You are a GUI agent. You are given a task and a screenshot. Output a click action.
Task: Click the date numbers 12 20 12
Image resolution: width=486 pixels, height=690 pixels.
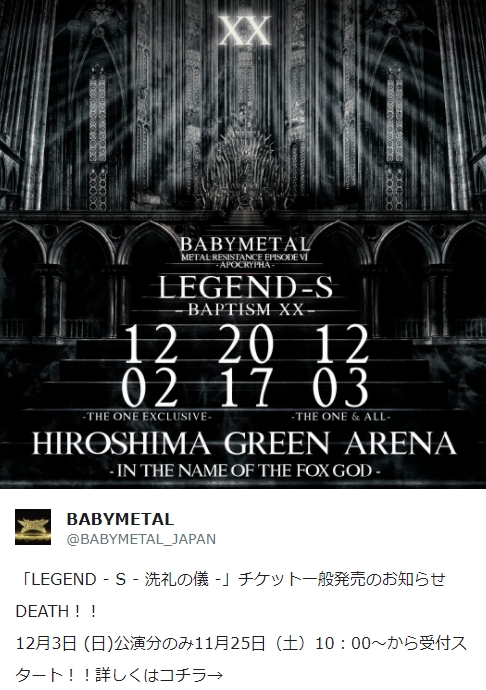coord(245,344)
